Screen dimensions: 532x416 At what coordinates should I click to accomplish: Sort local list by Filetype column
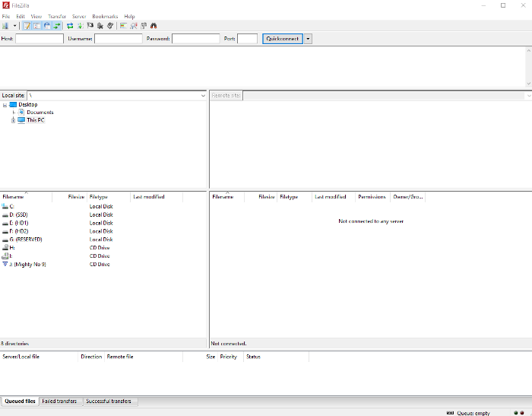coord(109,197)
